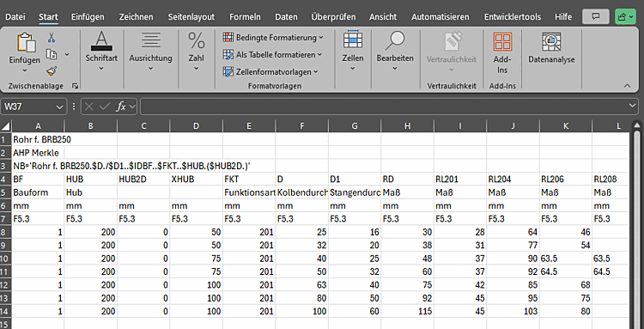The image size is (644, 329).
Task: Click the Datenanalyse icon
Action: (551, 42)
